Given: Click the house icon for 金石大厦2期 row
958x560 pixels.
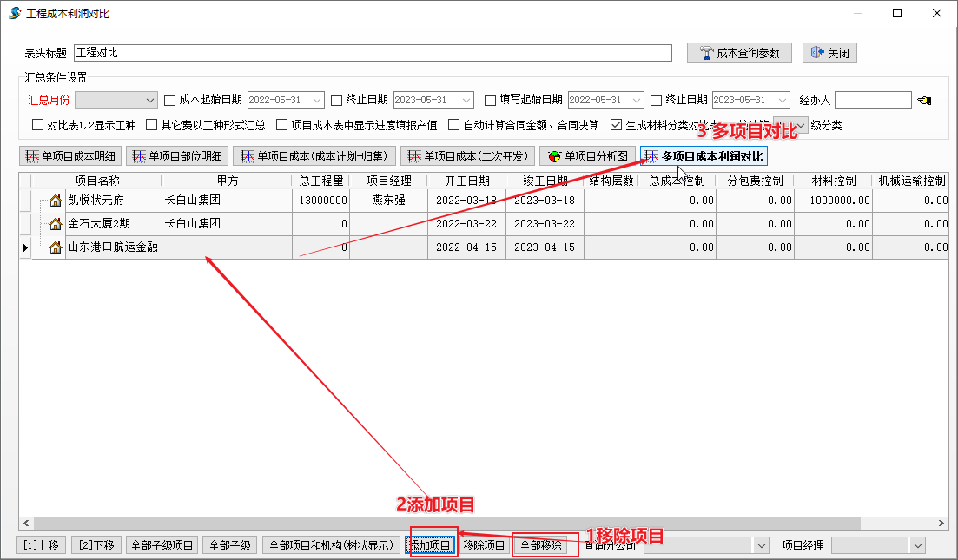Looking at the screenshot, I should click(x=56, y=224).
